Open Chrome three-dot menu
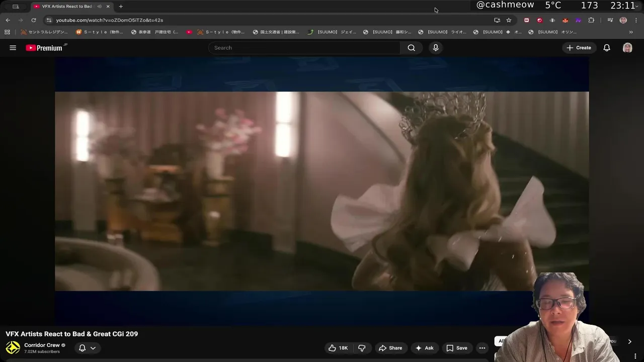The width and height of the screenshot is (644, 362). [x=636, y=20]
